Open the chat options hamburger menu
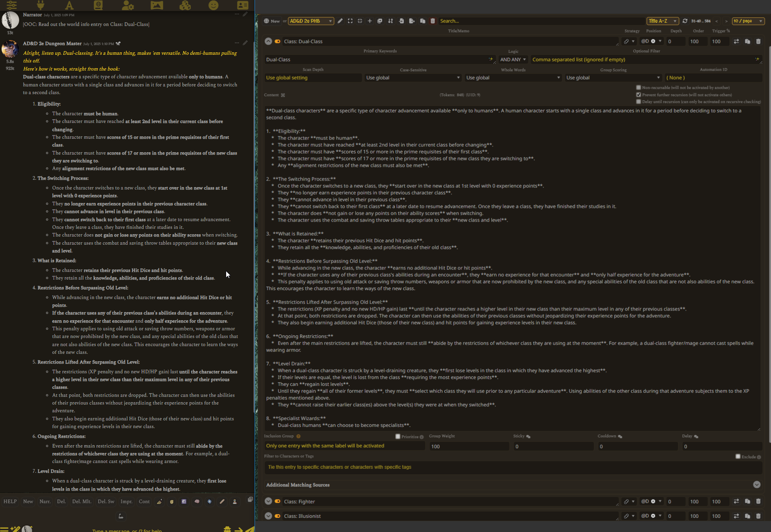Viewport: 771px width, 532px height. [x=4, y=529]
